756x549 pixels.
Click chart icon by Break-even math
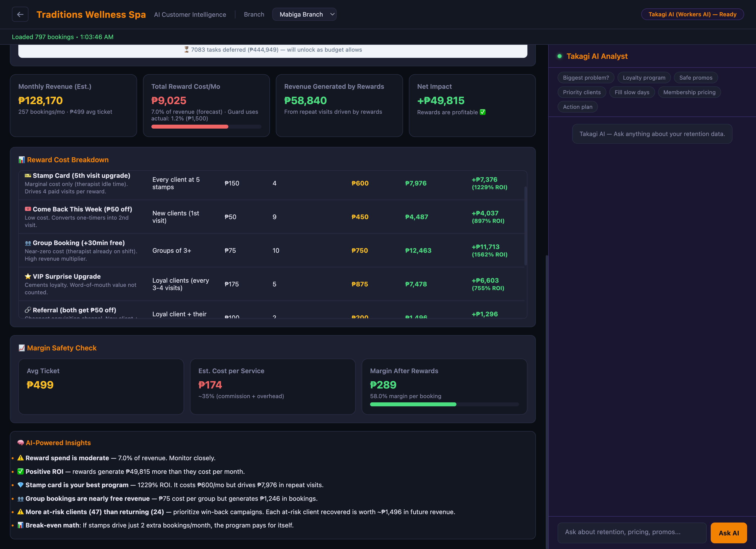point(21,525)
